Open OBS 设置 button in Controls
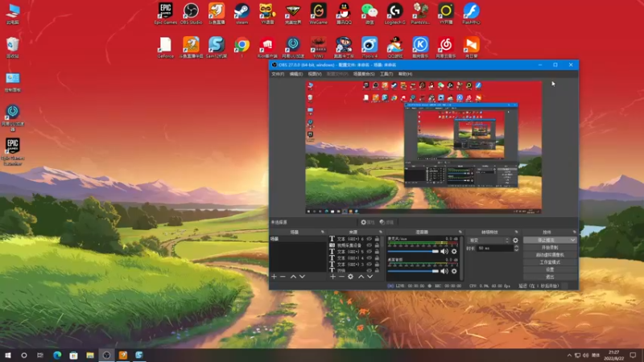Viewport: 644px width, 362px height. (x=550, y=269)
